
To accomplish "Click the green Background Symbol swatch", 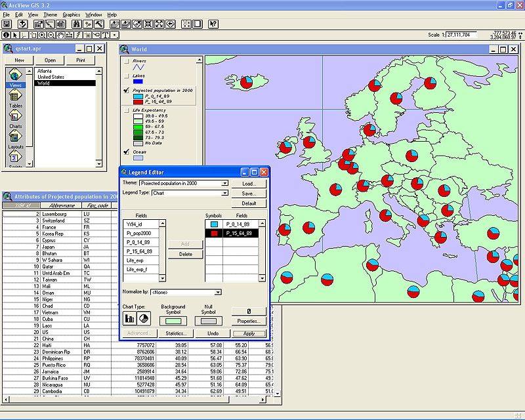I will [x=173, y=321].
